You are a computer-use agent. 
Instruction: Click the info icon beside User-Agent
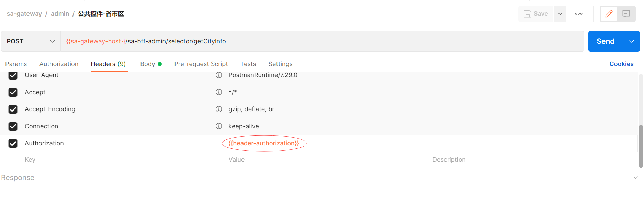point(219,75)
